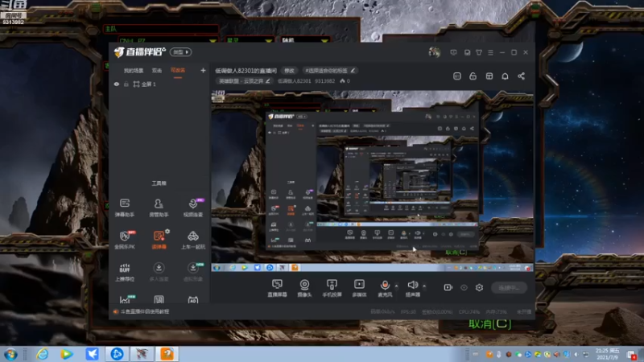Open the 视频连麦 tool
Screen dimensions: 644x362
[x=192, y=208]
